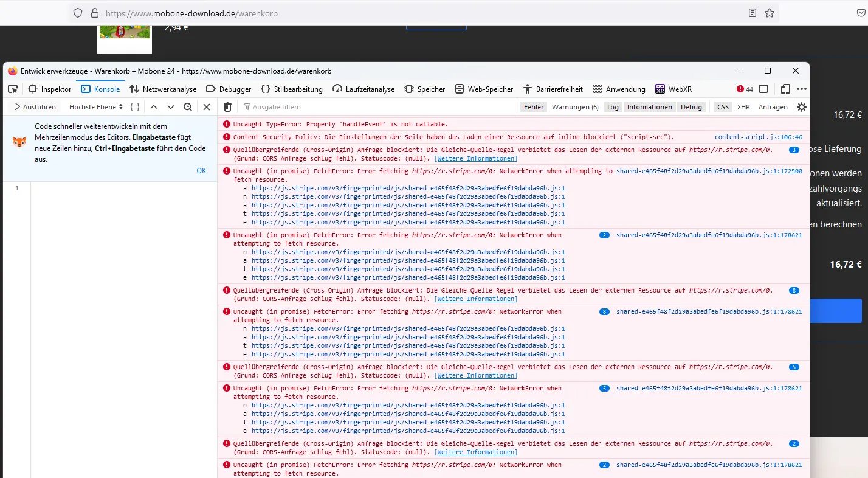Open reverse history search magnifier icon

coord(188,107)
